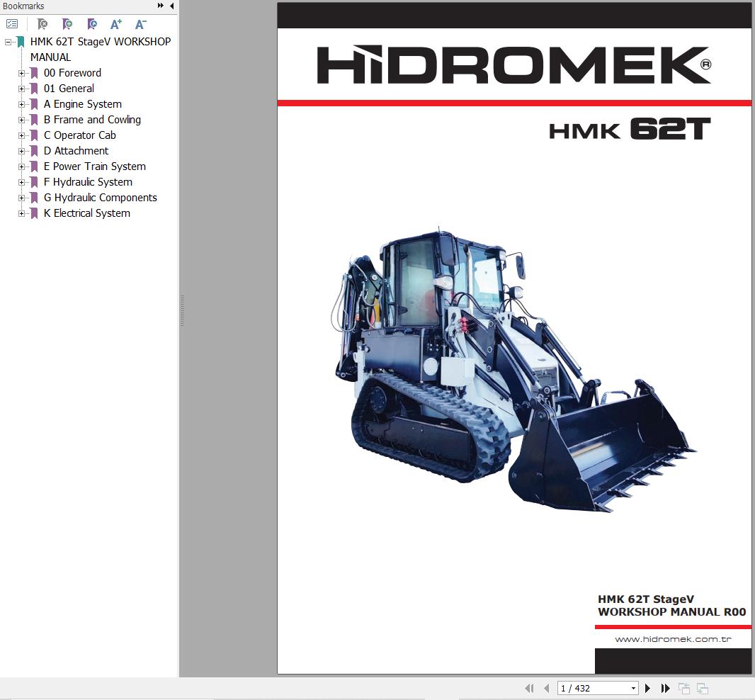Image resolution: width=755 pixels, height=700 pixels.
Task: Click the www.hidromek.com.tr link
Action: (x=672, y=639)
